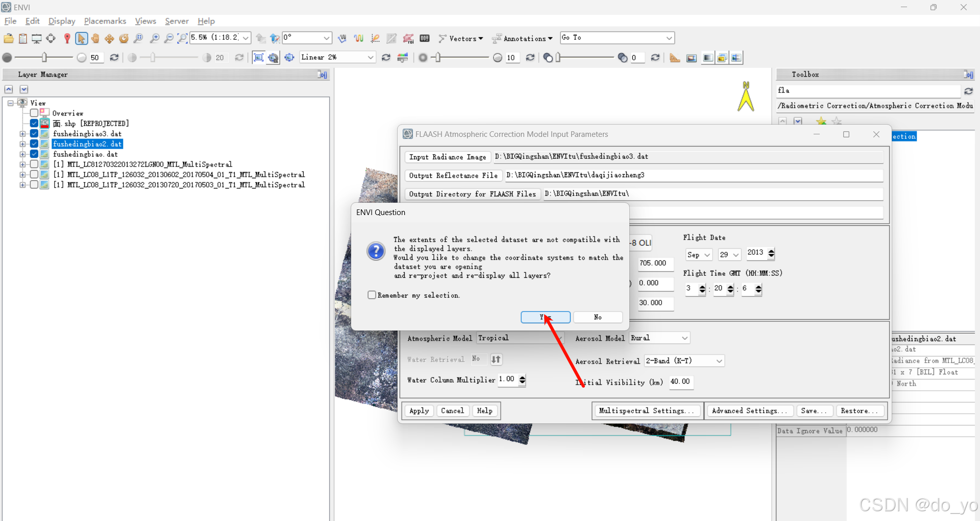Click the Rotate view tool
This screenshot has width=980, height=521.
[124, 38]
